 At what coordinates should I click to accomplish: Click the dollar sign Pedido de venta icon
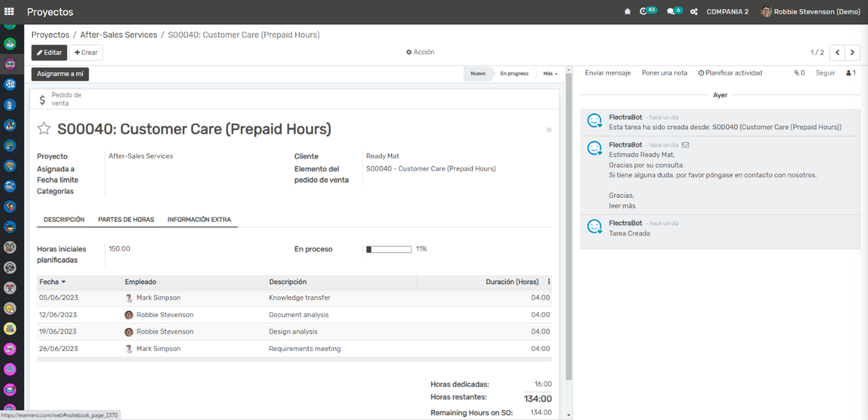pyautogui.click(x=42, y=100)
